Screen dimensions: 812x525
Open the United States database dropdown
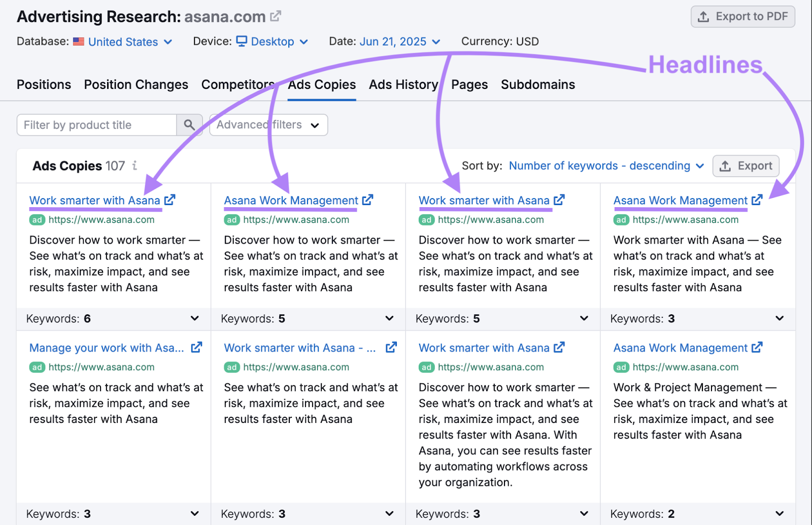122,42
